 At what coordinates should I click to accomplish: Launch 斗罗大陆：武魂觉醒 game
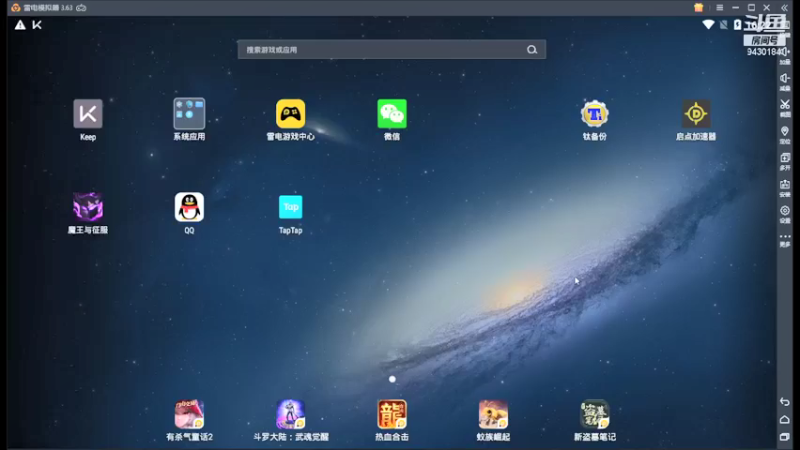(x=290, y=414)
